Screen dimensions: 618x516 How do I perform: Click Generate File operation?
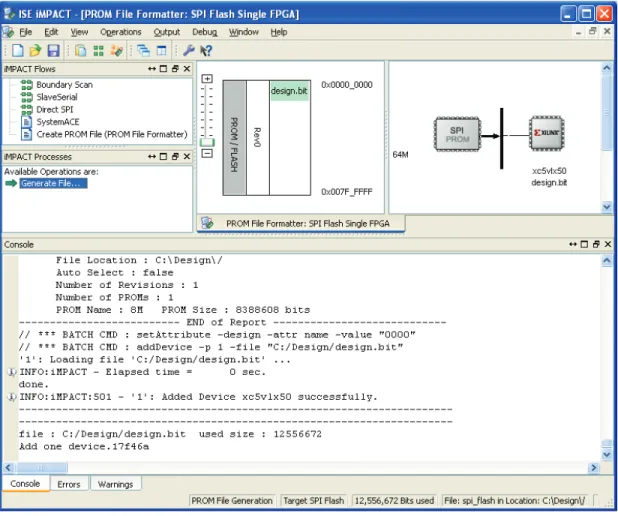[54, 183]
